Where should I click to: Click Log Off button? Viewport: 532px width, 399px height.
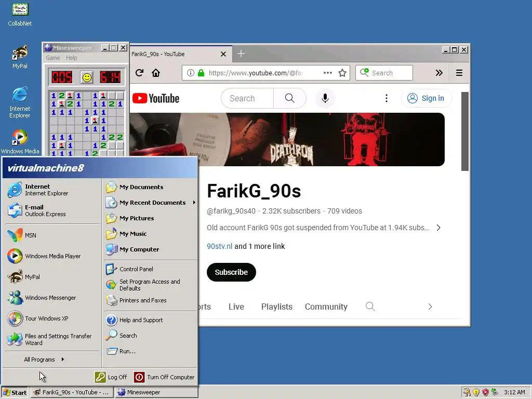coord(111,377)
